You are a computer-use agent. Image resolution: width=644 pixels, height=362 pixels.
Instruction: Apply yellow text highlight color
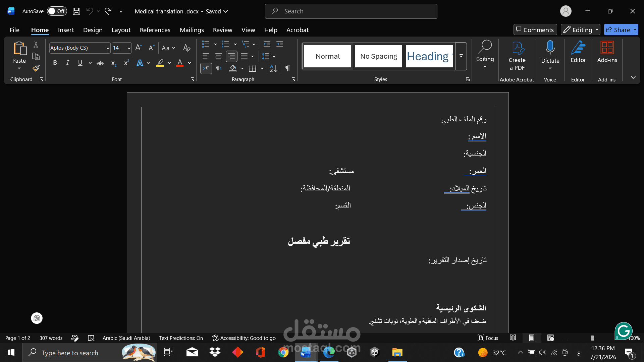pyautogui.click(x=160, y=63)
